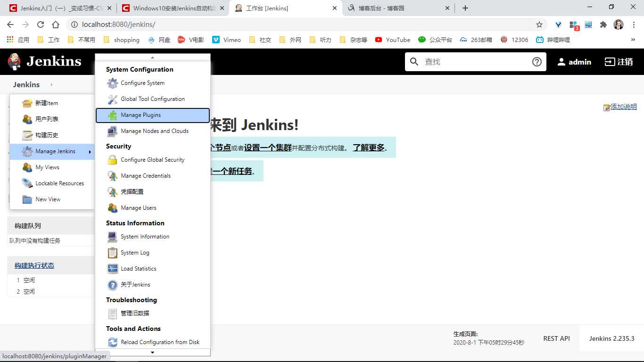Screen dimensions: 644x362
Task: Open the 12306 bookmark
Action: tap(514, 40)
